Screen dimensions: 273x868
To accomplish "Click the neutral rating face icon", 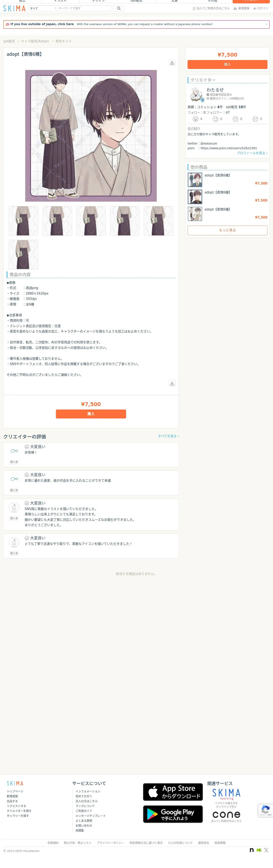I will (x=235, y=119).
